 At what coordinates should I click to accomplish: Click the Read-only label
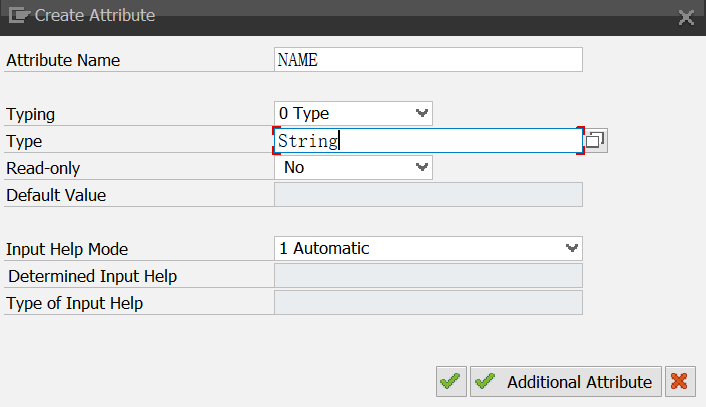[43, 168]
